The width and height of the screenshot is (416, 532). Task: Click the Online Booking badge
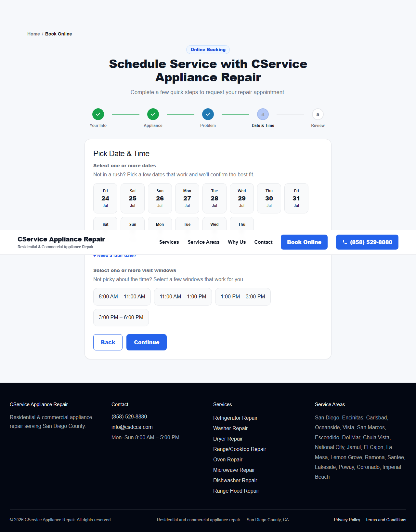tap(208, 49)
